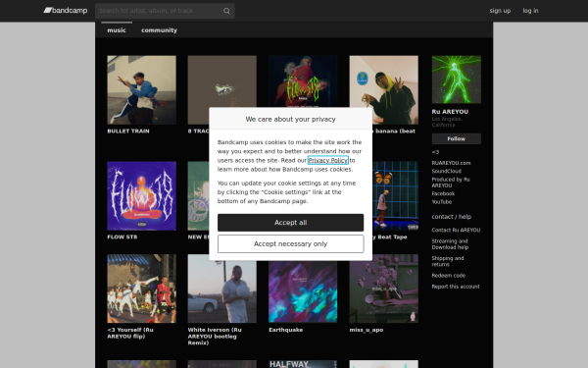The width and height of the screenshot is (588, 368).
Task: Click the BULLET TRAIN title
Action: pos(128,131)
